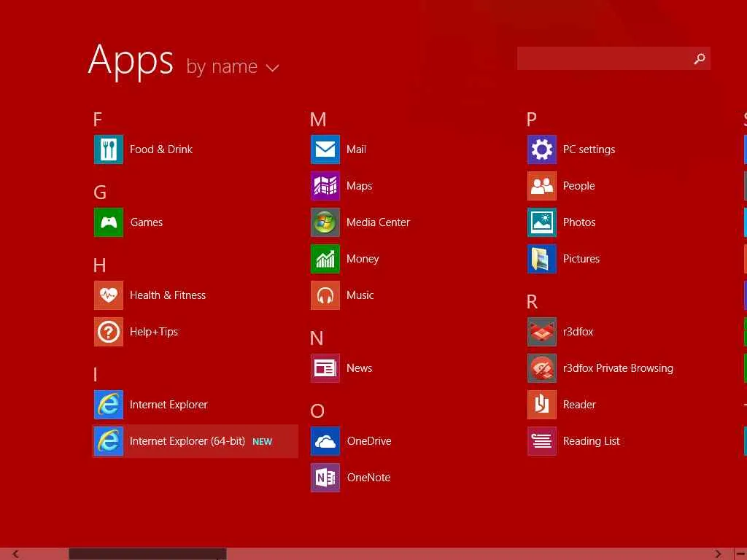The height and width of the screenshot is (560, 747).
Task: Click 'PC settings' text
Action: tap(589, 149)
